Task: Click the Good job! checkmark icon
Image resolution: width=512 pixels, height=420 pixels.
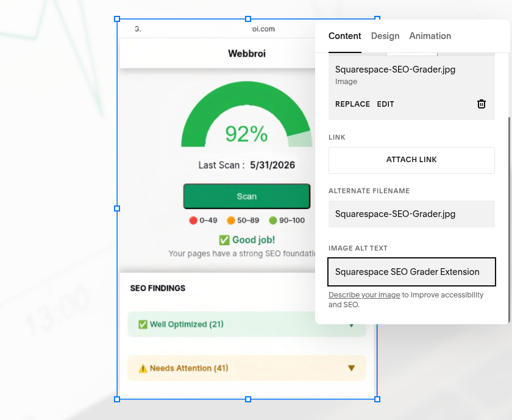Action: point(224,240)
